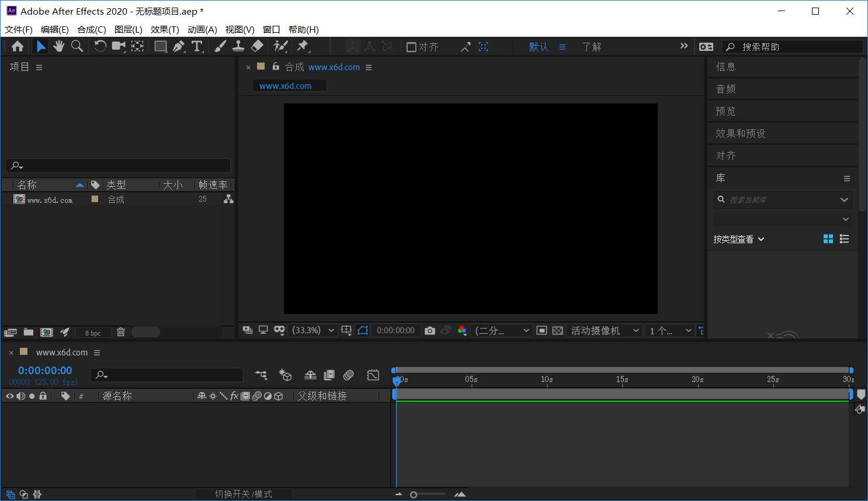Toggle hide shy layers switch in timeline
Image resolution: width=868 pixels, height=501 pixels.
click(310, 375)
